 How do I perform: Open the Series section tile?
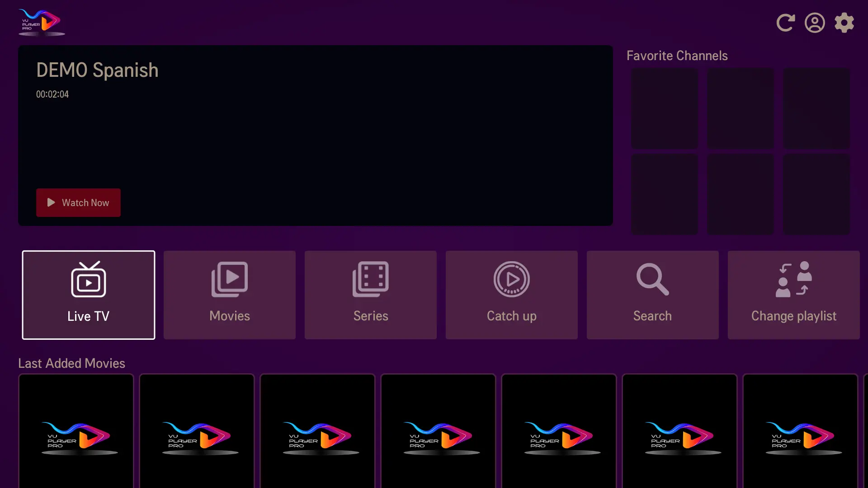pyautogui.click(x=371, y=295)
